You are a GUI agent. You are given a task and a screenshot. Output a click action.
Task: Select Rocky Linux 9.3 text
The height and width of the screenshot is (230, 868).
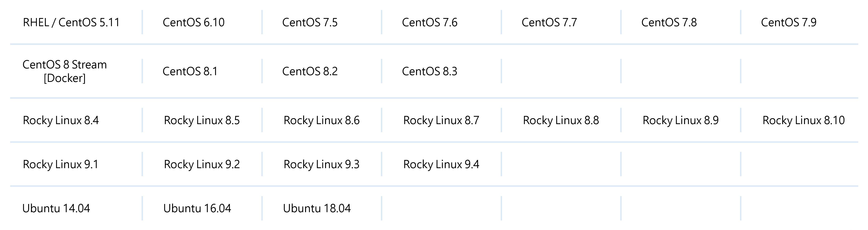point(321,164)
